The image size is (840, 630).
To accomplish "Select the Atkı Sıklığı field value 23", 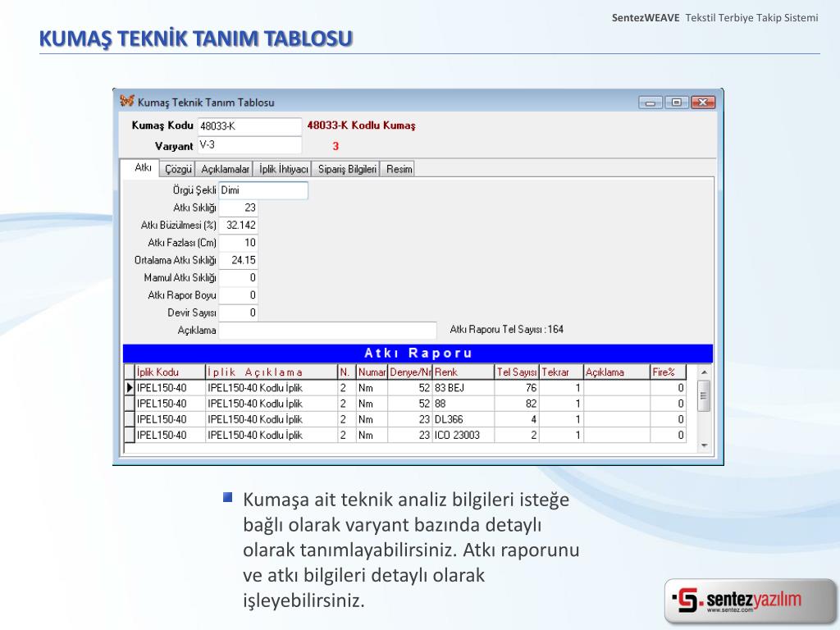I will tap(239, 208).
